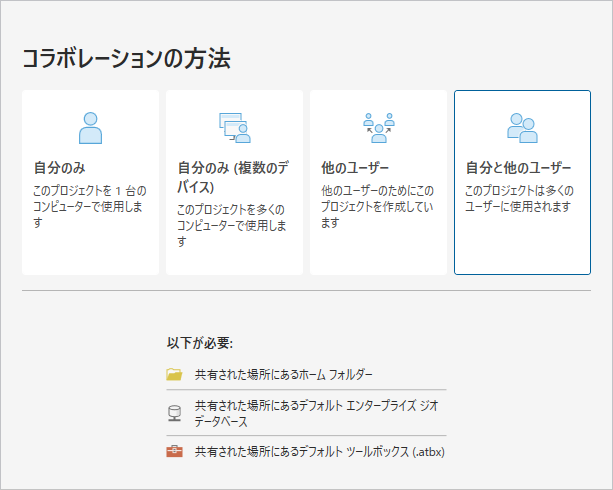Click the red toolbox icon
613x490 pixels.
coord(175,452)
